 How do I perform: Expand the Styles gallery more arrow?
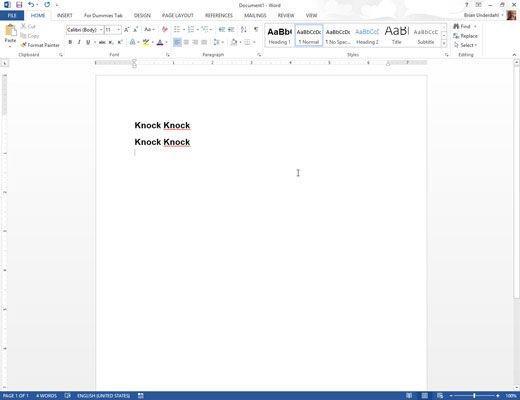[444, 44]
